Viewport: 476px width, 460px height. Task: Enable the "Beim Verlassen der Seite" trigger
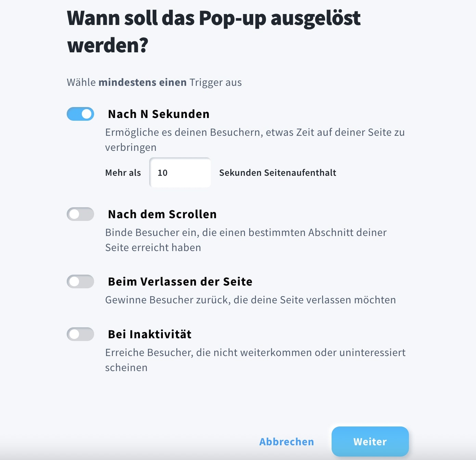80,282
